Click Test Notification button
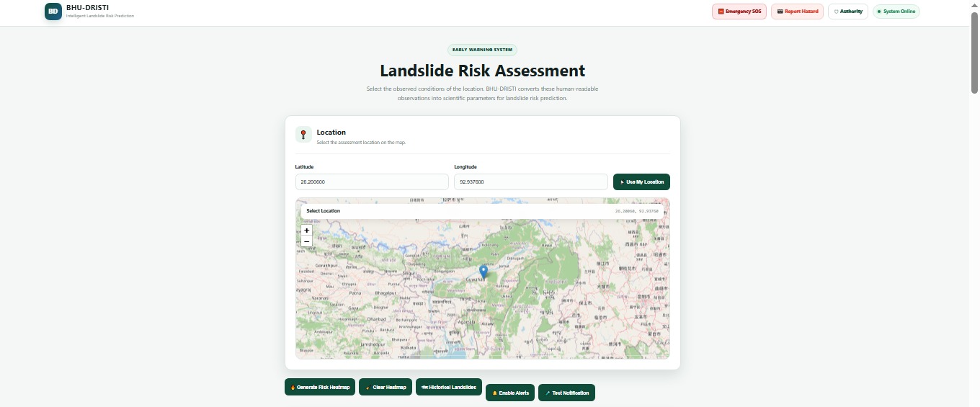This screenshot has width=980, height=407. [x=566, y=393]
